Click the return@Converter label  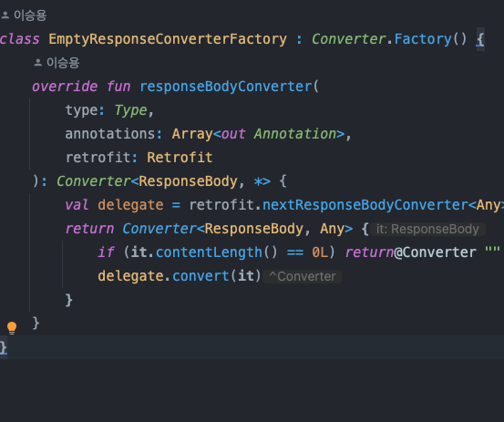pos(410,252)
